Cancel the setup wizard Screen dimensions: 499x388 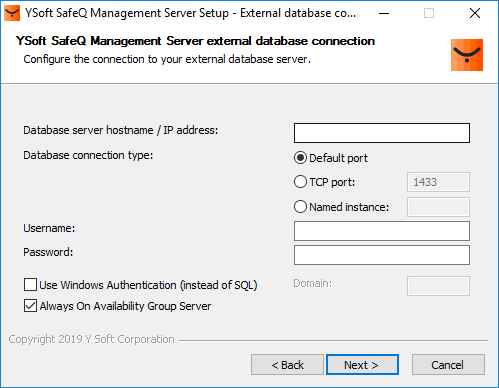448,365
